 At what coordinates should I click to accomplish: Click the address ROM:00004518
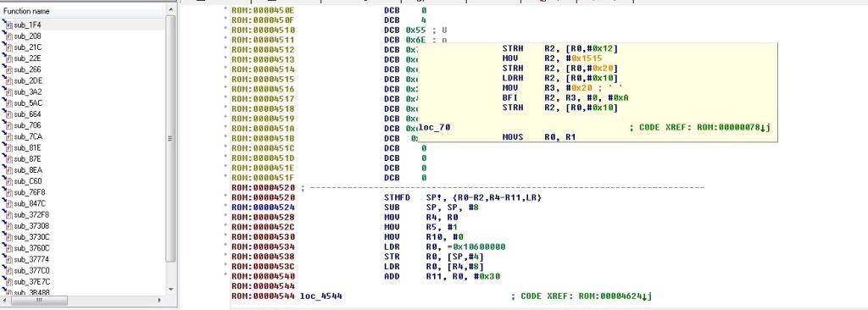coord(264,108)
